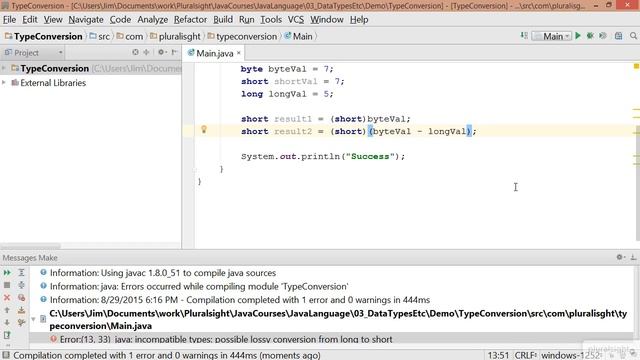Close the Main.java tab
Screen dimensions: 640x360
pyautogui.click(x=239, y=53)
